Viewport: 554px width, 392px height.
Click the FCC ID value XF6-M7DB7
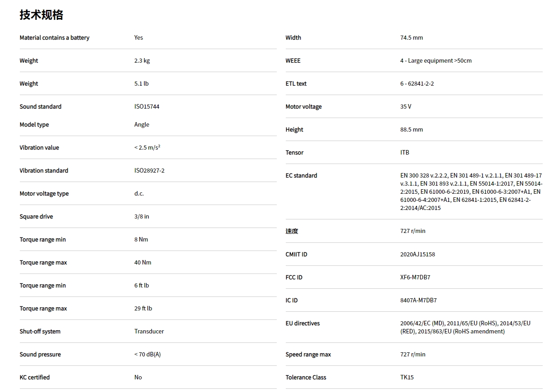click(x=415, y=278)
